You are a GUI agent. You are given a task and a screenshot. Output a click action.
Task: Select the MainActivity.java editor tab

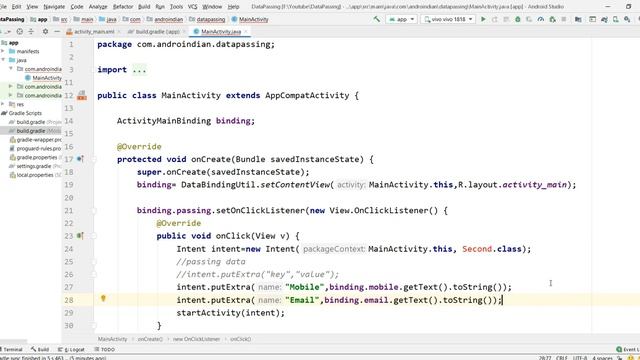click(x=220, y=31)
